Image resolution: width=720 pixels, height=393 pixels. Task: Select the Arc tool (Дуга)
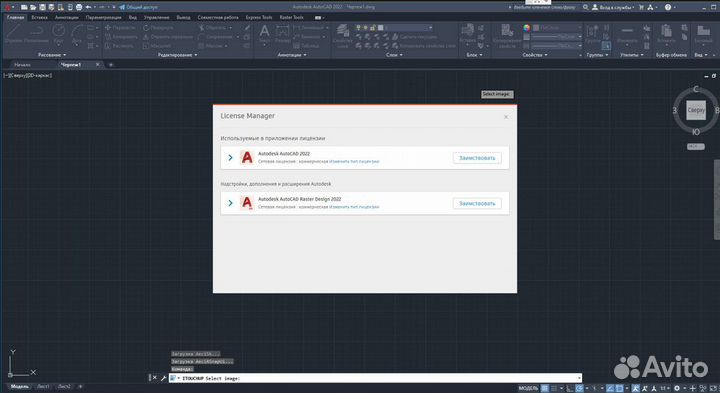77,34
